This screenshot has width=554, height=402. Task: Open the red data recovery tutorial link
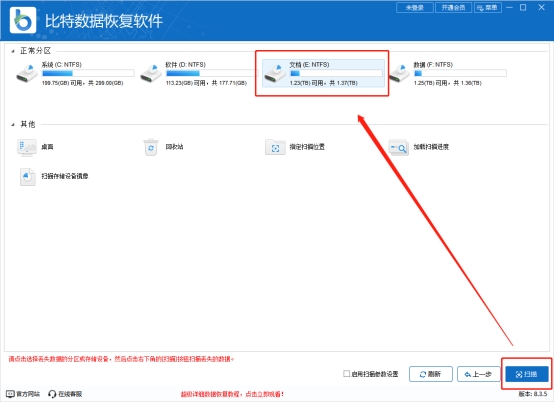coord(232,394)
